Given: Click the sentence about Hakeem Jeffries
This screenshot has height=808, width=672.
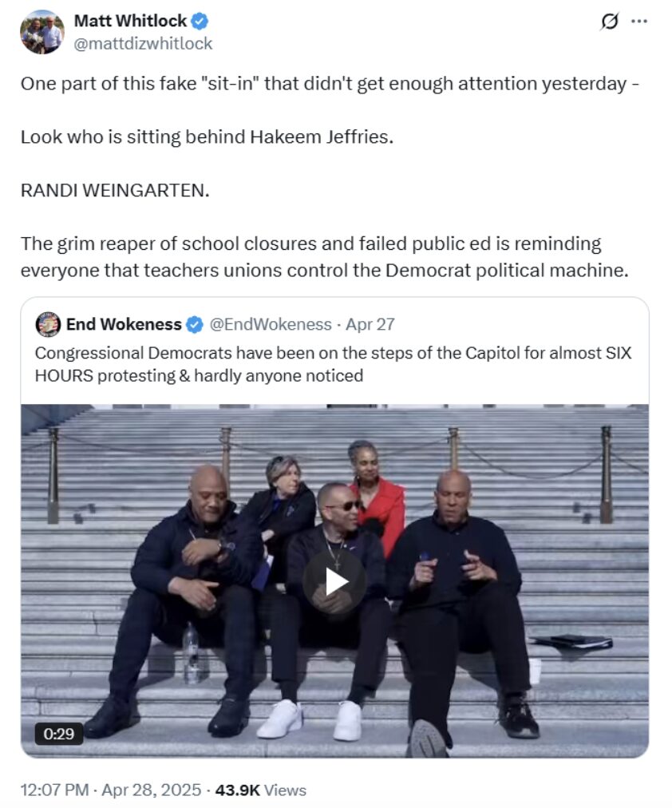Looking at the screenshot, I should pyautogui.click(x=207, y=137).
